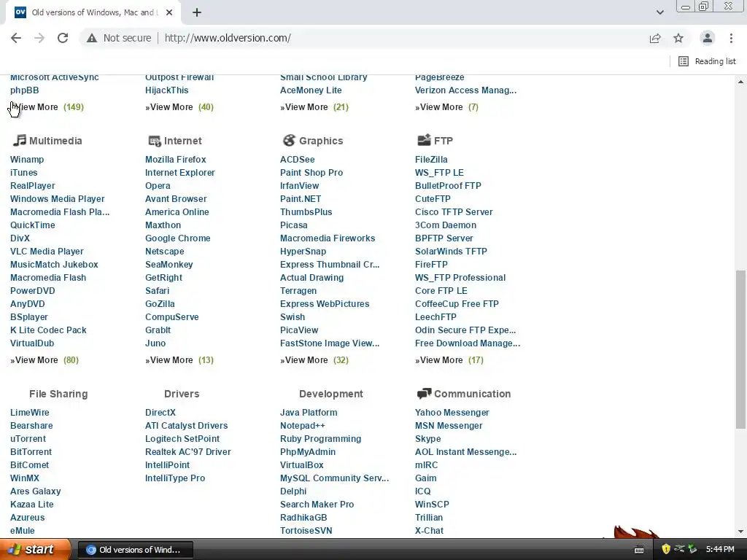
Task: Open the Drivers category heading
Action: tap(182, 394)
